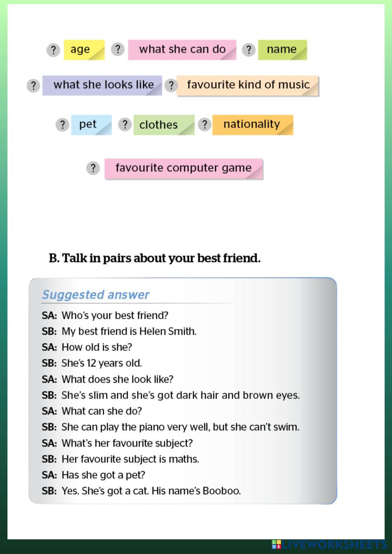Open the Liveworksheets logo link

click(328, 544)
